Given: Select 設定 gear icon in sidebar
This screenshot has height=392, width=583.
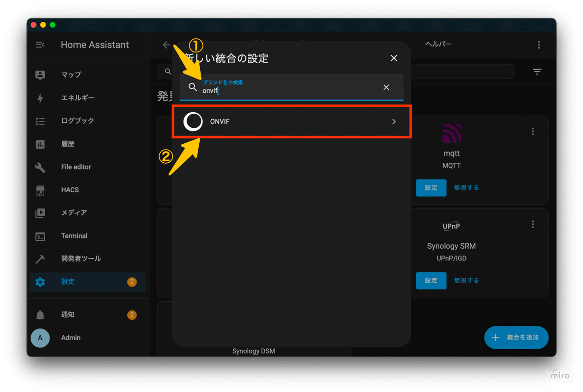Looking at the screenshot, I should coord(40,282).
